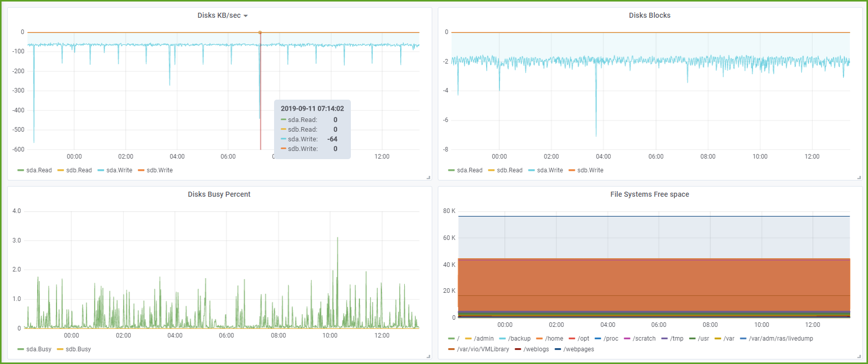
Task: Toggle sdb.Write series in Disks KB/sec legend
Action: [155, 170]
